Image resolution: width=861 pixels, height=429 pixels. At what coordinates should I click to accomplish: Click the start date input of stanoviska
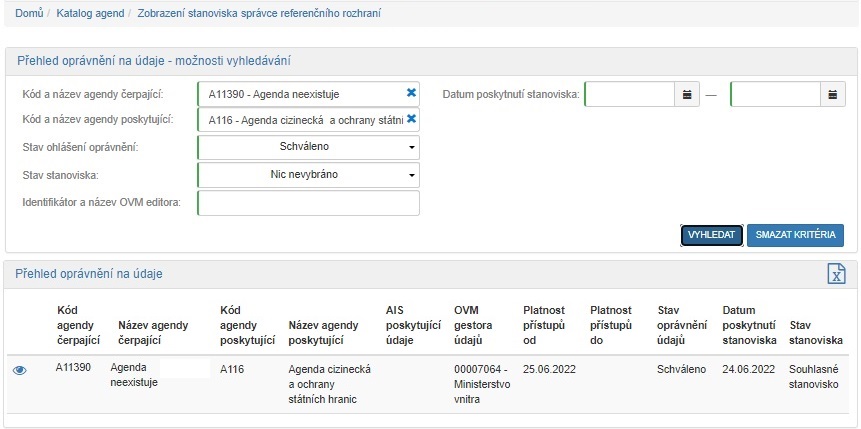click(628, 95)
